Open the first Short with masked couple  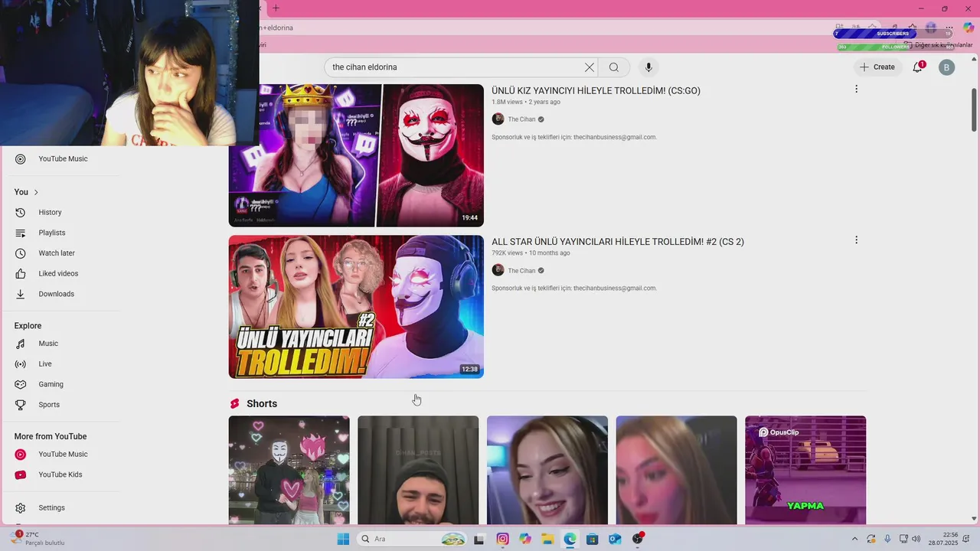click(x=289, y=471)
